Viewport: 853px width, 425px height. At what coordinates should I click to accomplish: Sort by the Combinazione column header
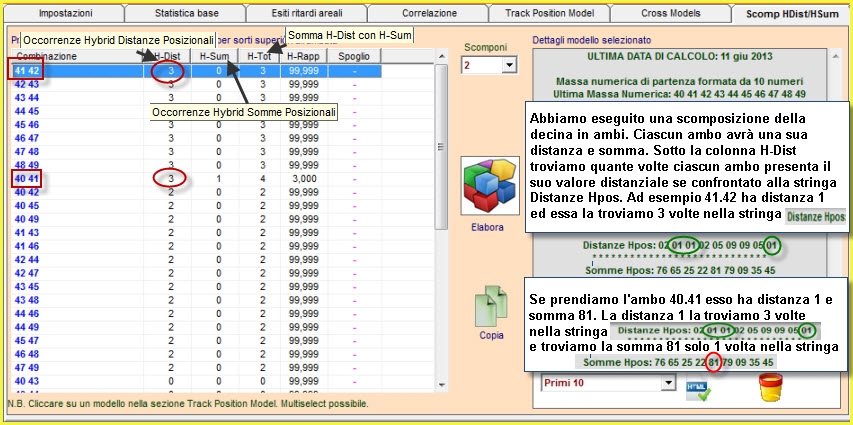(x=77, y=56)
